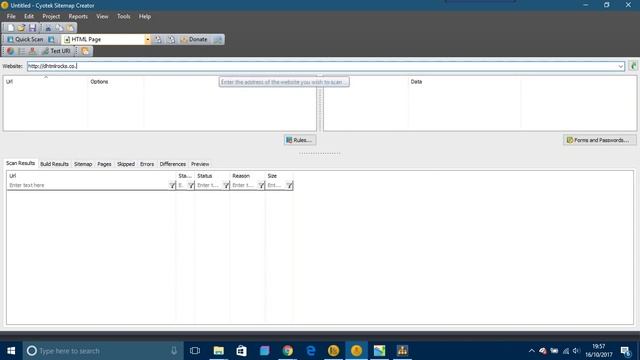Open the Reason column filter funnel
Viewport: 640px width, 360px height.
pyautogui.click(x=261, y=185)
